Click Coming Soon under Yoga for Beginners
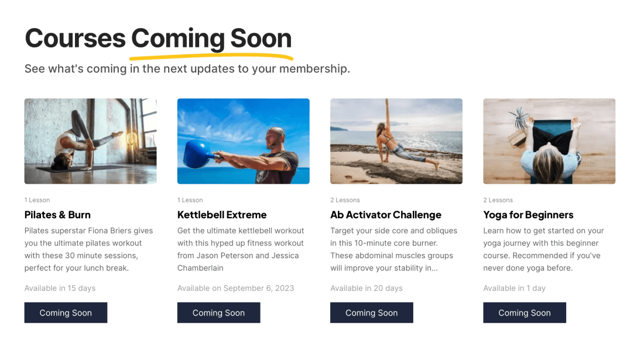Viewport: 644px width, 353px height. tap(525, 313)
